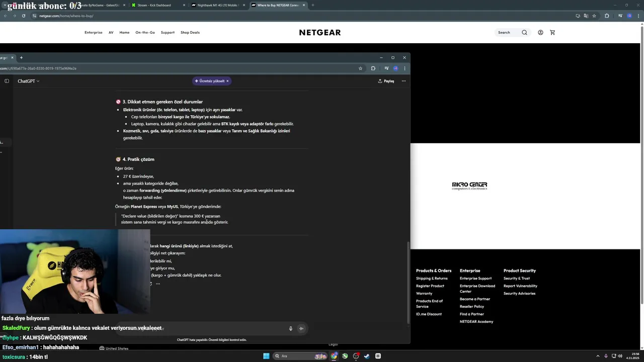Screen dimensions: 644x362
Task: Open Warranty footer link
Action: [x=424, y=294]
